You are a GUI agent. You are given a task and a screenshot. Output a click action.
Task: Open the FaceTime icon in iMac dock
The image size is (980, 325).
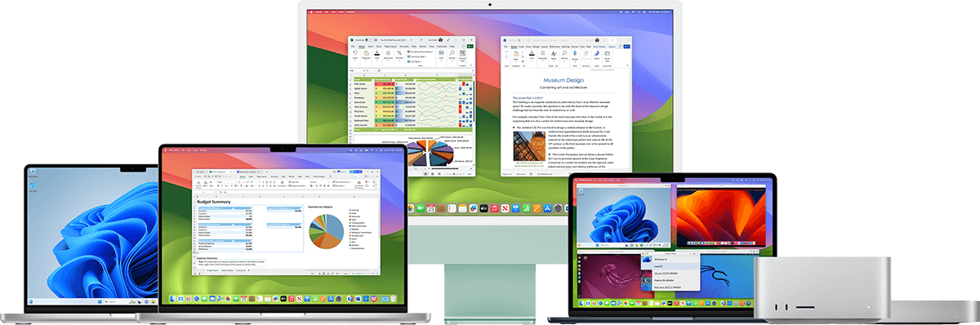pyautogui.click(x=421, y=207)
